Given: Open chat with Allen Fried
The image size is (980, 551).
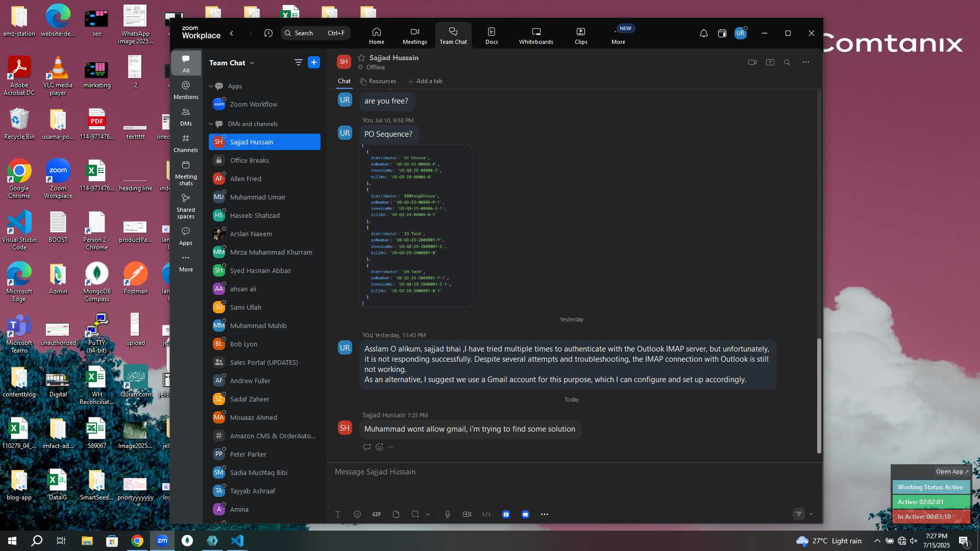Looking at the screenshot, I should pos(264,179).
